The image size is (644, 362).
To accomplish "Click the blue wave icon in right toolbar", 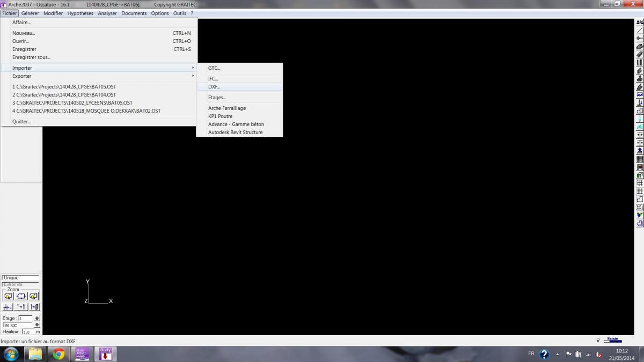I will click(640, 94).
